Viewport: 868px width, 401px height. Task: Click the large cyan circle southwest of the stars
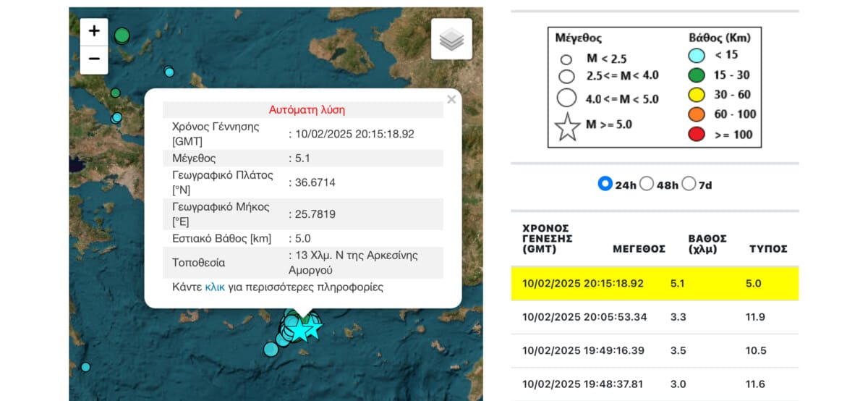point(271,350)
